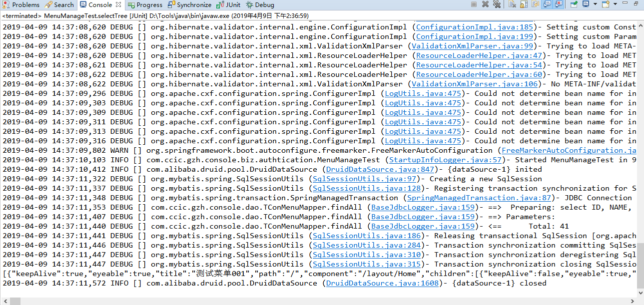
Task: Open dropdown next to Open Console
Action: click(615, 4)
